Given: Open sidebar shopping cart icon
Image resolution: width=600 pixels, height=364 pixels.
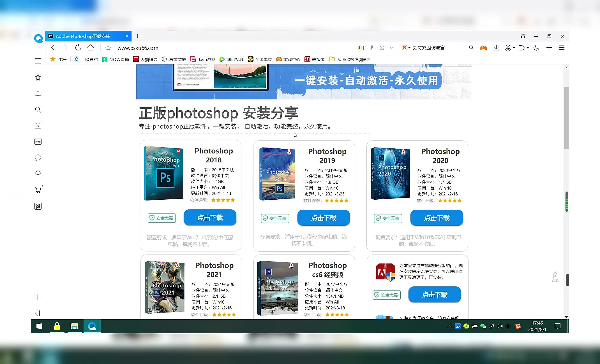Looking at the screenshot, I should point(38,190).
